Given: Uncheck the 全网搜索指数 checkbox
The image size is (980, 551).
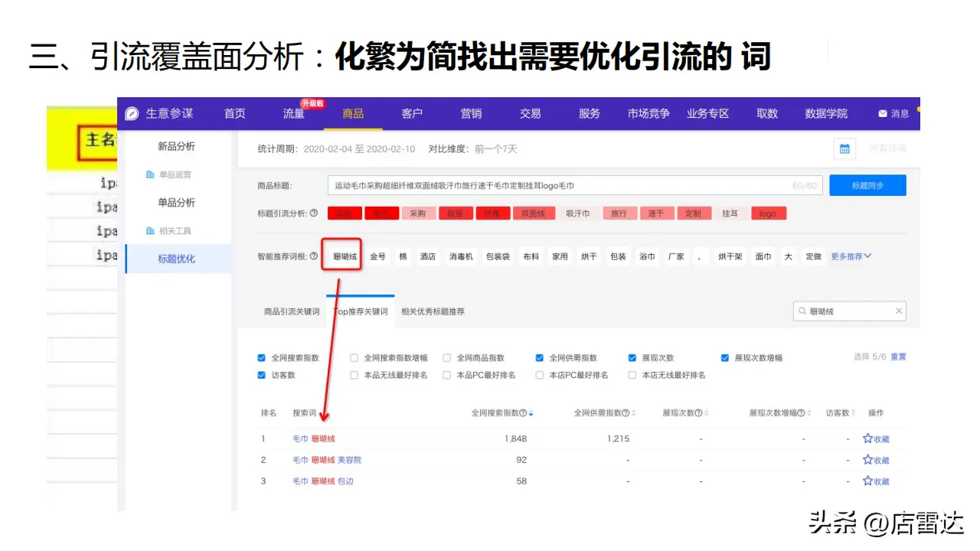Looking at the screenshot, I should 262,357.
